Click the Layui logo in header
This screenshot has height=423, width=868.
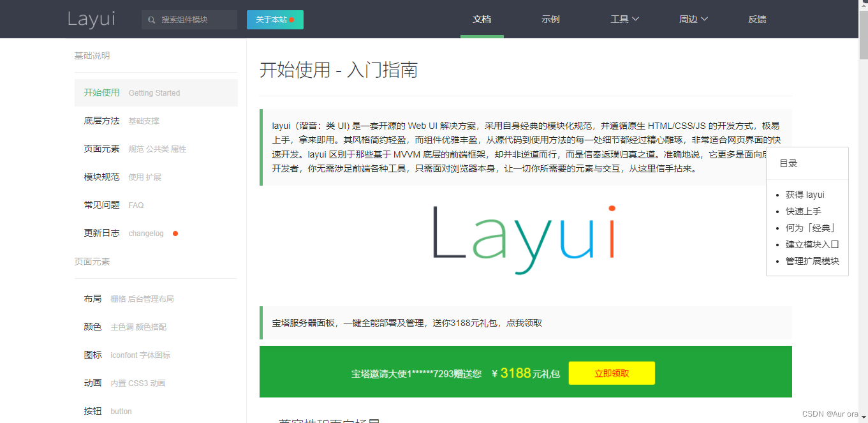[91, 19]
